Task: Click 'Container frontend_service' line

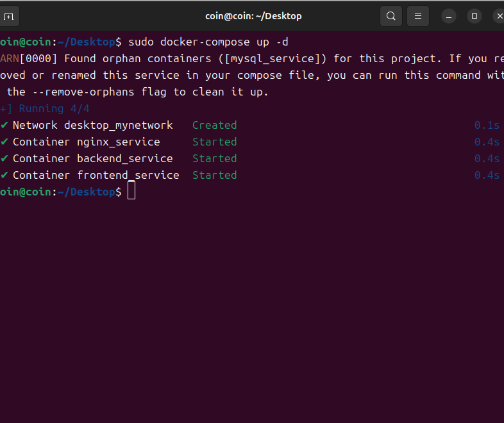Action: point(96,176)
